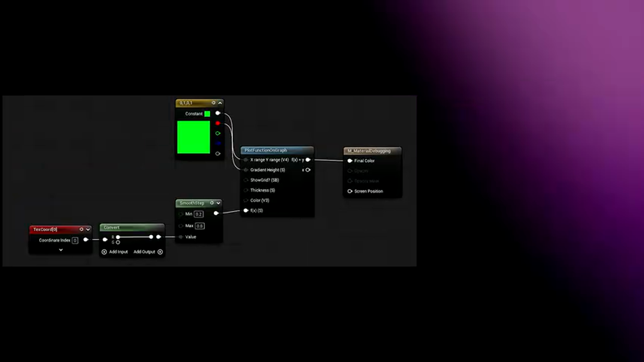Collapse the SmoothStep node via its header chevron

[x=218, y=203]
